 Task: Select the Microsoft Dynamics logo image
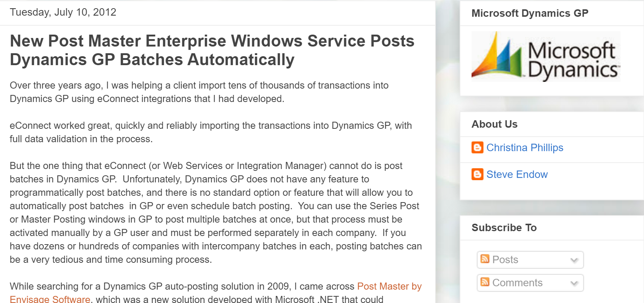(546, 56)
